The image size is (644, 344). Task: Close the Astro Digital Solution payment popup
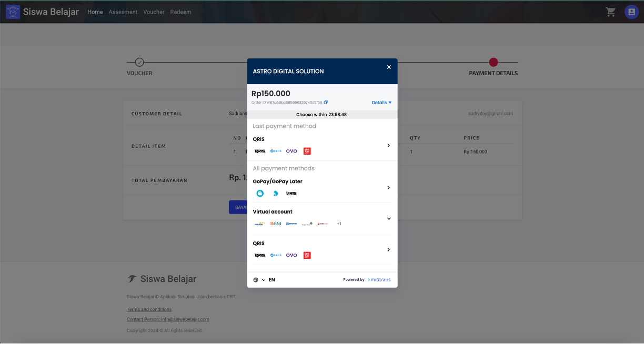pyautogui.click(x=389, y=67)
